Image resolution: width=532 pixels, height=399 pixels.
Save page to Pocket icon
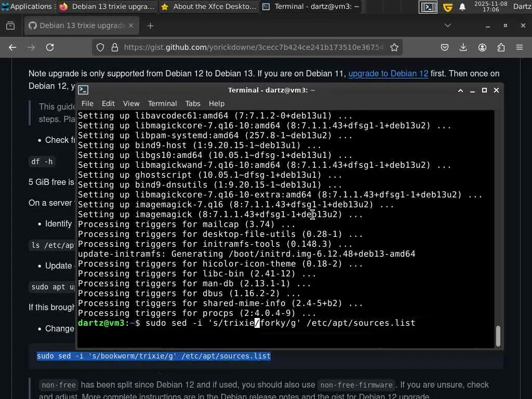click(x=445, y=47)
